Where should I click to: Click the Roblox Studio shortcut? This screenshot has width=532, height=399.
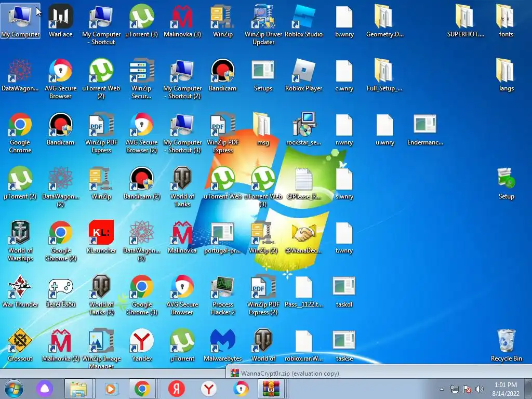(x=303, y=20)
